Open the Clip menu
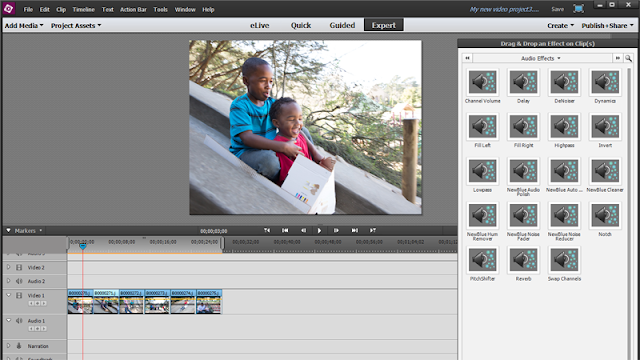 (x=61, y=9)
